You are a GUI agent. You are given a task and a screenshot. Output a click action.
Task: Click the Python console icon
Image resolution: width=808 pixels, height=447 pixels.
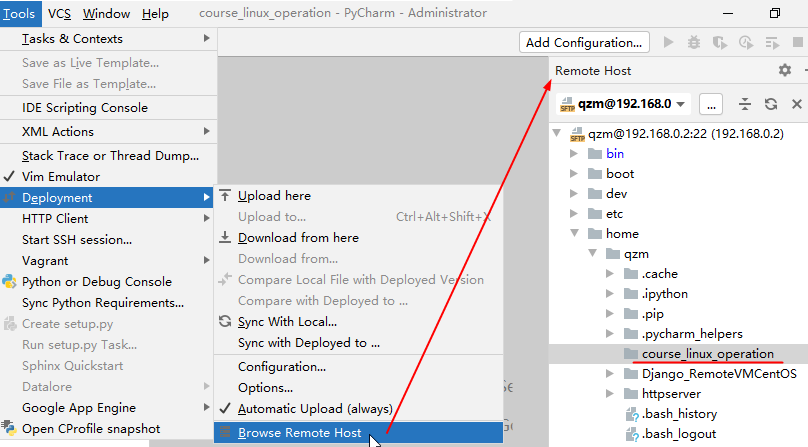(x=9, y=282)
